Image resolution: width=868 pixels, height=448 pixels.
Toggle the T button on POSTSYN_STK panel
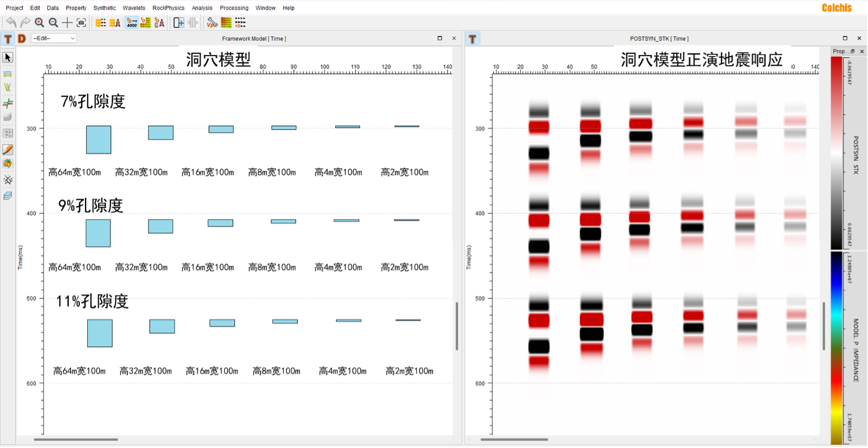coord(472,39)
